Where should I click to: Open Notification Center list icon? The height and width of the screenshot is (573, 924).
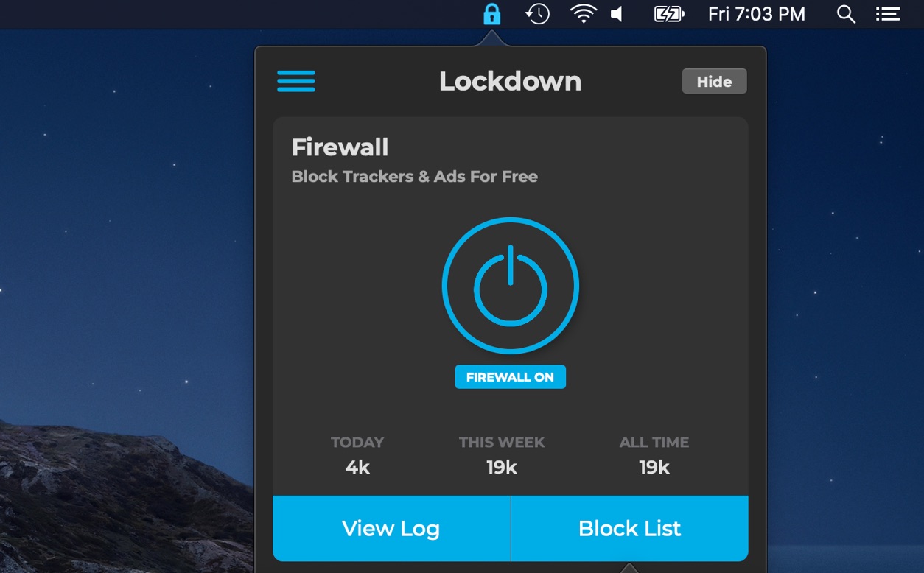click(888, 14)
